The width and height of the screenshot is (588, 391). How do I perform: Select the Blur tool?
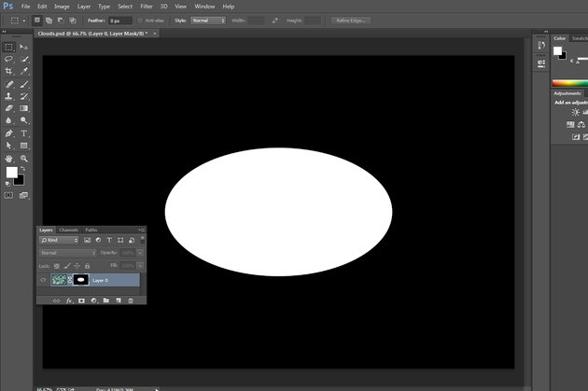pos(9,120)
